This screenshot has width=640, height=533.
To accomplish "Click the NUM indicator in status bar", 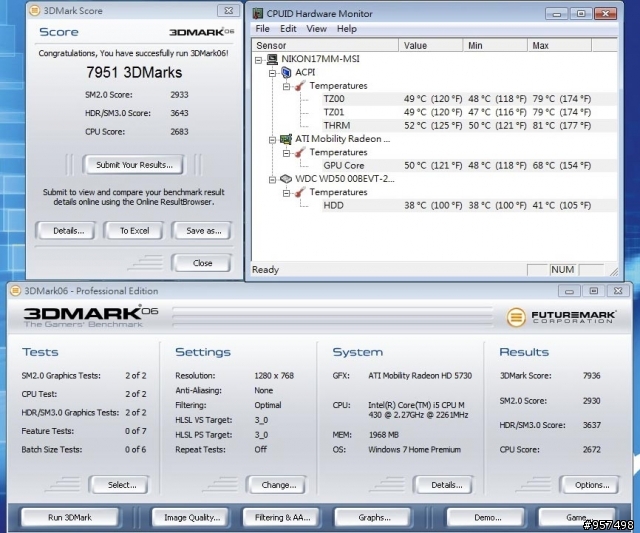I will coord(562,269).
